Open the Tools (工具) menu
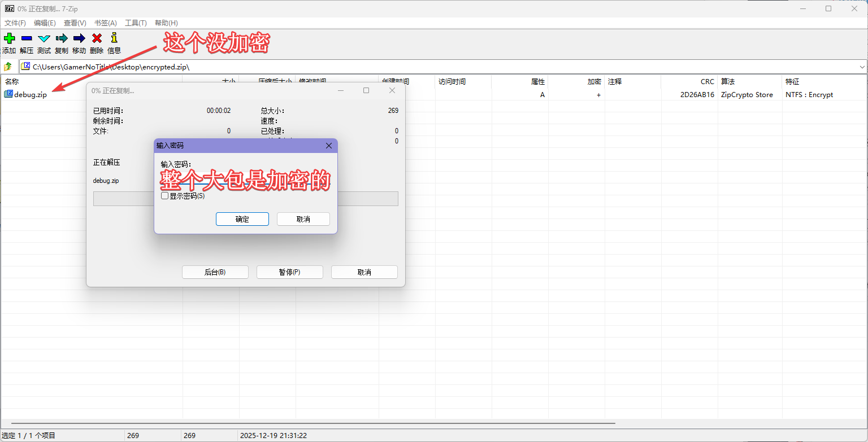Screen dimensions: 868x442 pyautogui.click(x=136, y=23)
